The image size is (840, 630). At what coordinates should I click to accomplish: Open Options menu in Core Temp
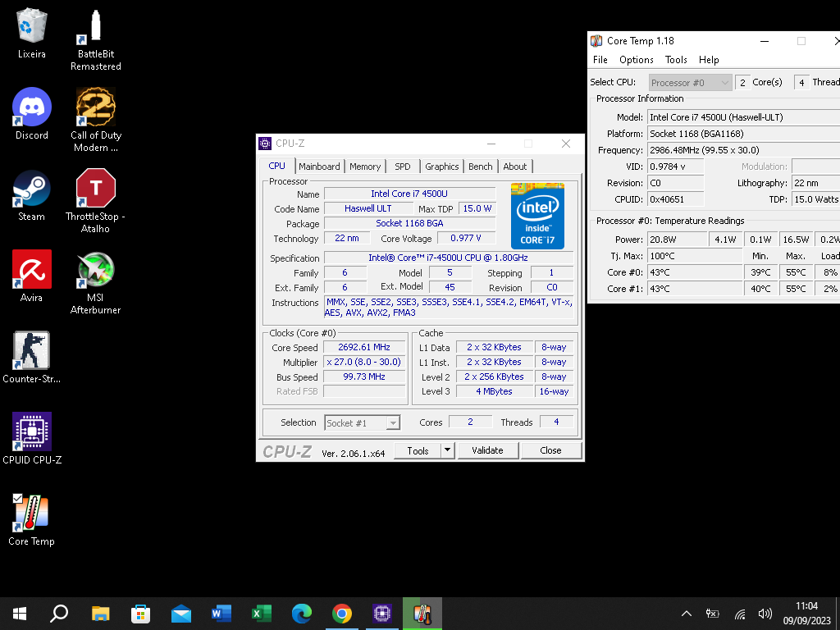click(x=637, y=59)
